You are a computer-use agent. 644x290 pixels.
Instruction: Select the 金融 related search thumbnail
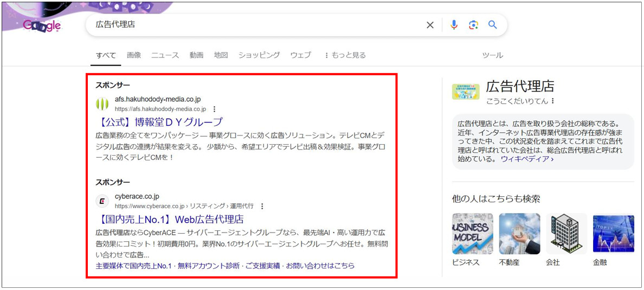pos(614,234)
